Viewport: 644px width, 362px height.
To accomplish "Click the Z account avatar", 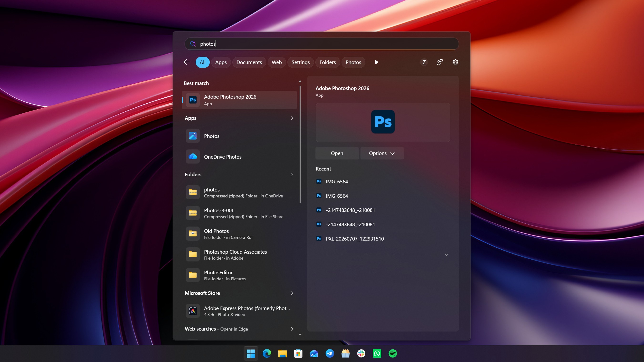I will [x=424, y=62].
